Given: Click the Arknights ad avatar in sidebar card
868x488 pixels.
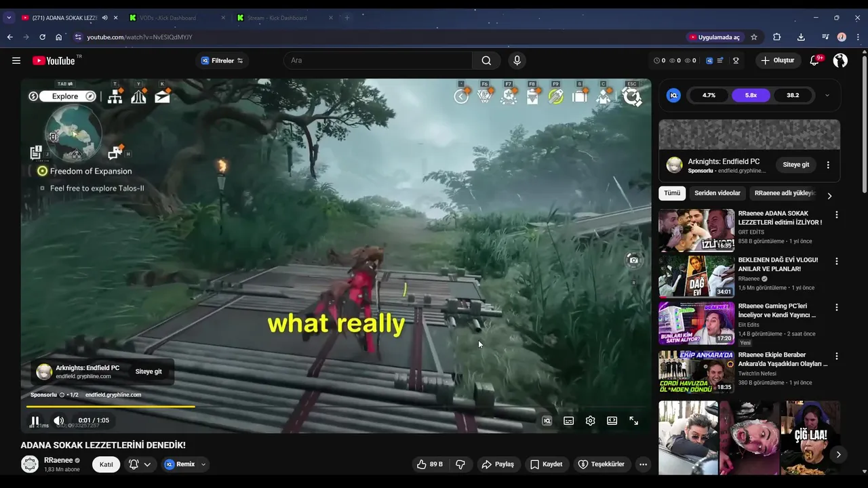Looking at the screenshot, I should [x=674, y=165].
